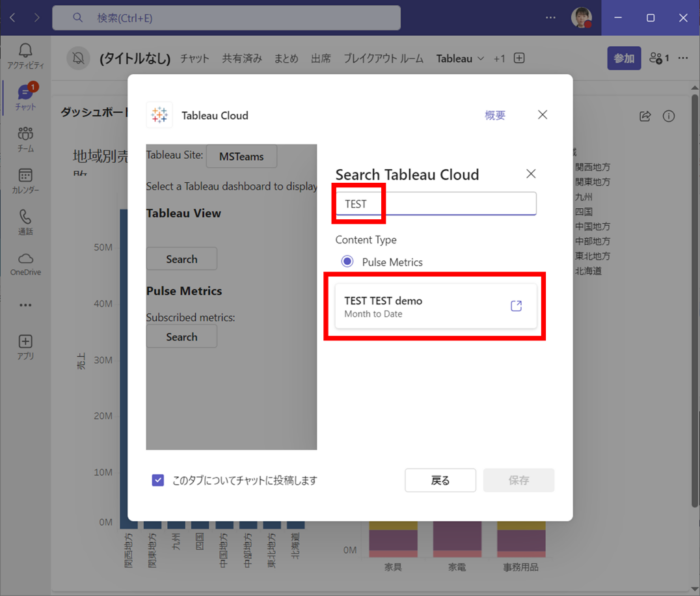This screenshot has width=700, height=596.
Task: Expand the Tableau tab dropdown chevron
Action: click(x=481, y=58)
